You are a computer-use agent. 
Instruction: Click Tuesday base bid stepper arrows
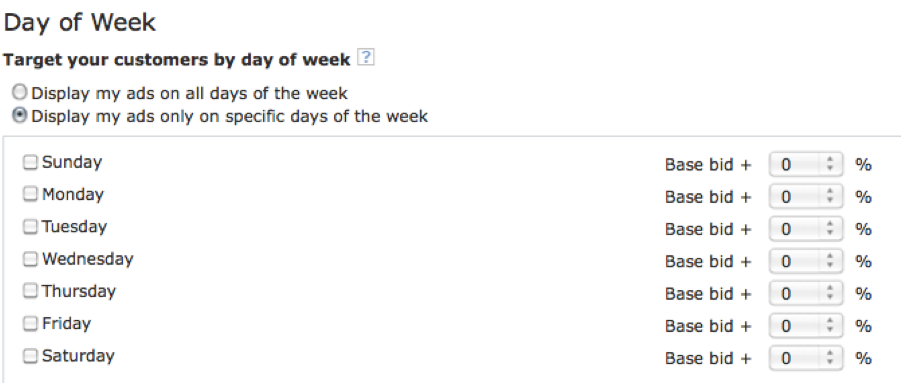click(830, 229)
